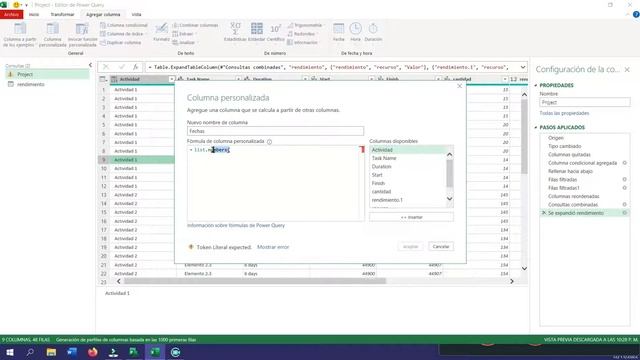Click the Duración stopwatch icon
This screenshot has height=360, width=640.
[373, 29]
